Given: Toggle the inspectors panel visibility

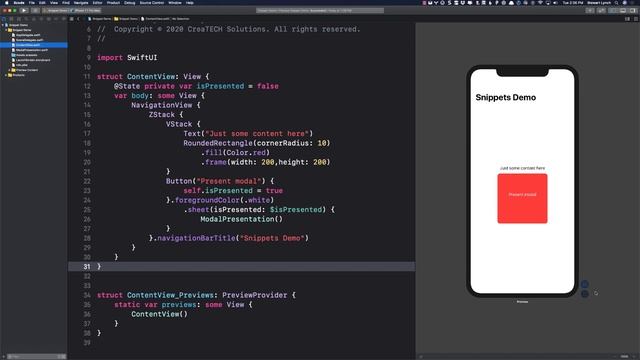Looking at the screenshot, I should tap(633, 10).
